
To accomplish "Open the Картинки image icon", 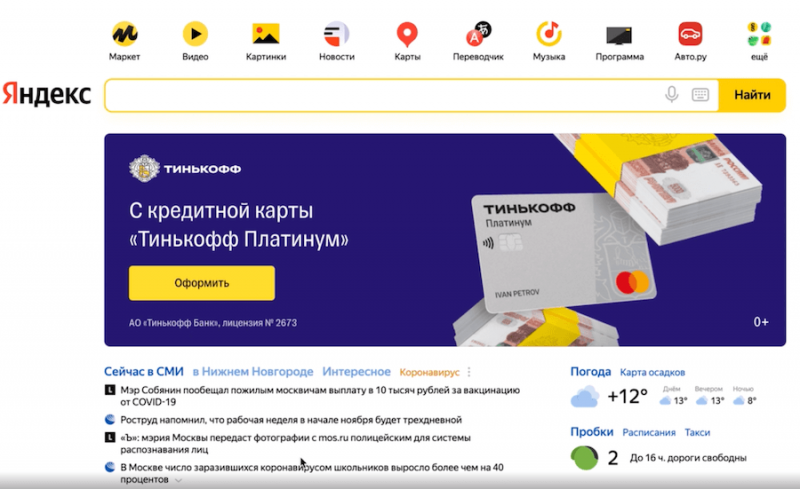I will coord(266,34).
